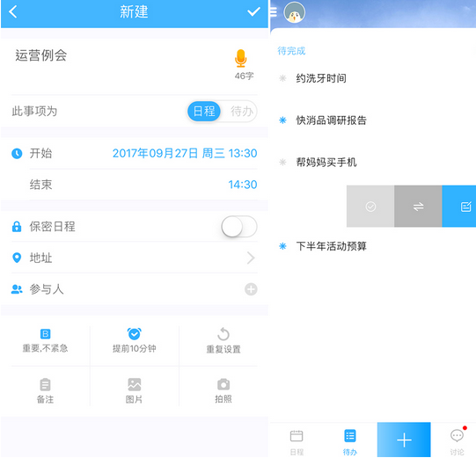Add a 备注 note to the event
The width and height of the screenshot is (476, 458).
click(45, 391)
